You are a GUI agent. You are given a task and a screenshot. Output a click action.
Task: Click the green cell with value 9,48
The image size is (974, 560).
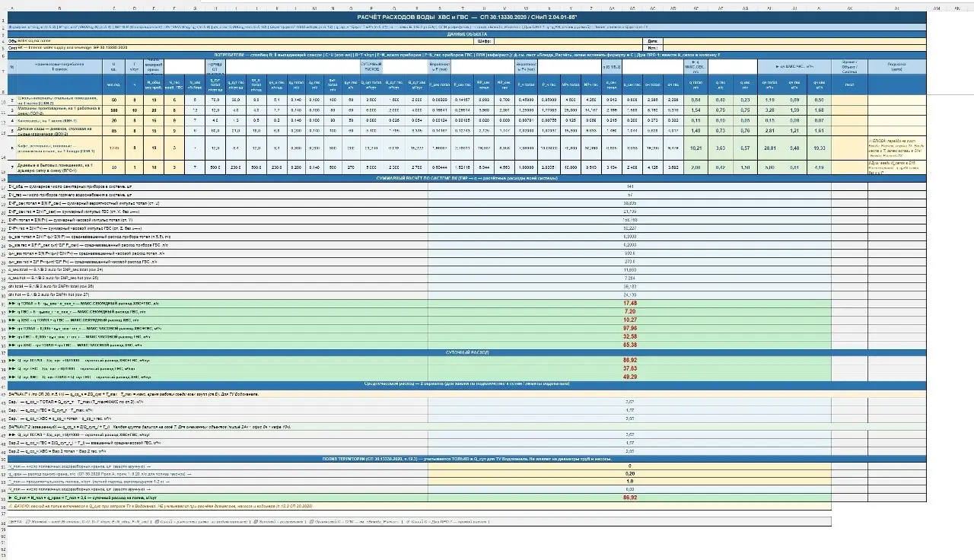(x=794, y=148)
